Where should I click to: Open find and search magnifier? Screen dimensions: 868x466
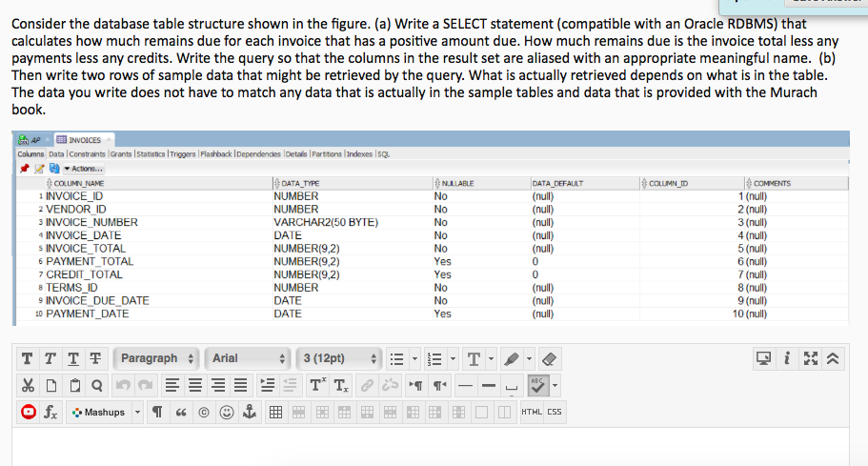coord(97,385)
